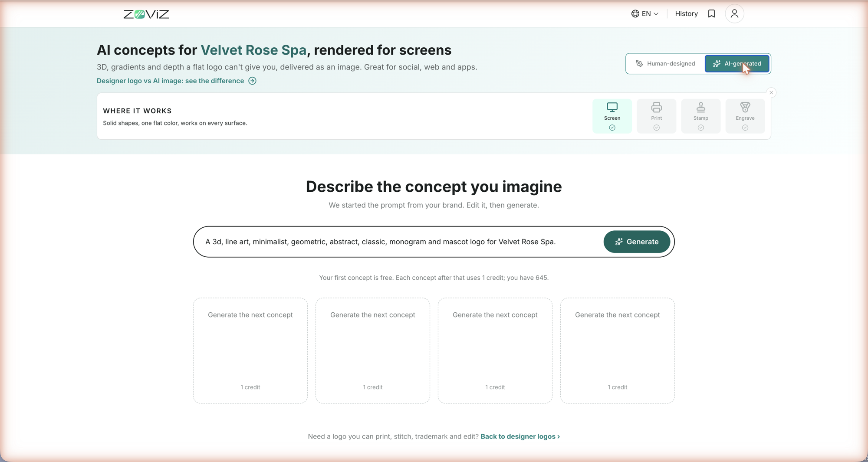Open saved bookmarks icon
868x462 pixels.
click(x=711, y=14)
